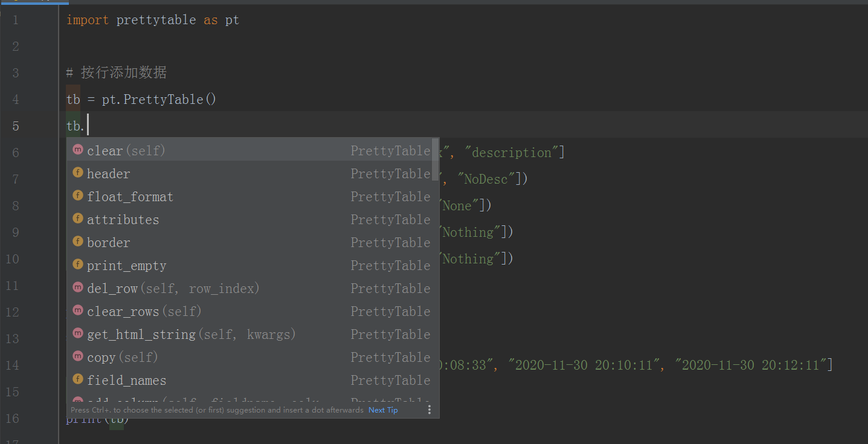Click line number 10 in the gutter

point(12,259)
